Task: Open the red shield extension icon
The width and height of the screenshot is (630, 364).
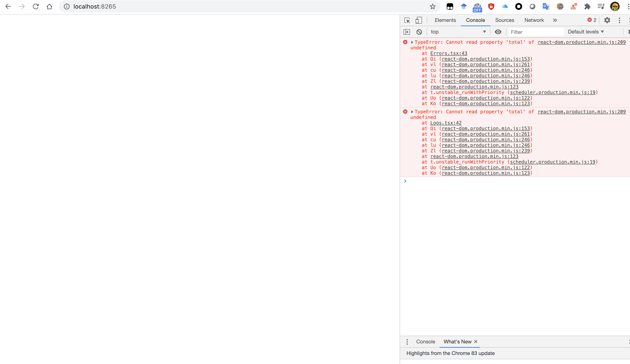Action: [x=491, y=6]
